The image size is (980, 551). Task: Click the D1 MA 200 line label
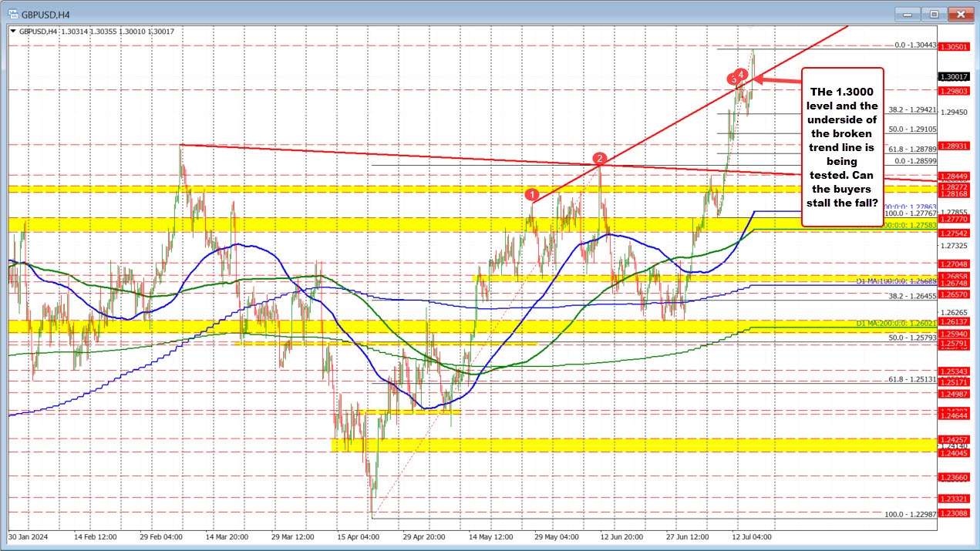pyautogui.click(x=894, y=323)
